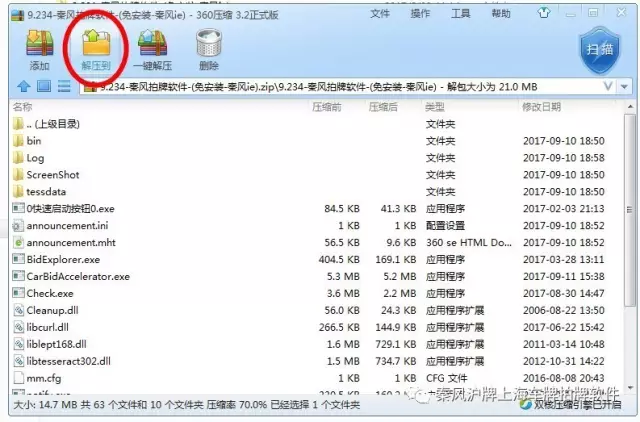Click the announcement.mht file icon
This screenshot has width=640, height=422.
pyautogui.click(x=18, y=242)
